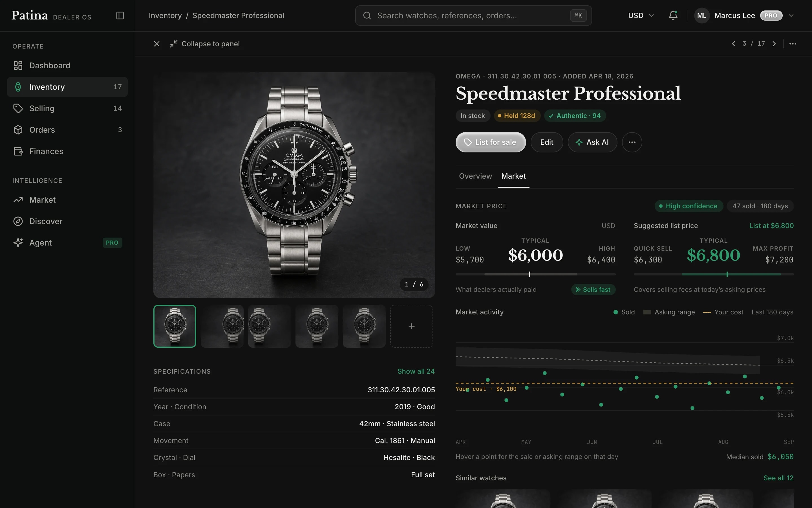Viewport: 812px width, 508px height.
Task: Open the Dashboard from sidebar
Action: [x=67, y=65]
